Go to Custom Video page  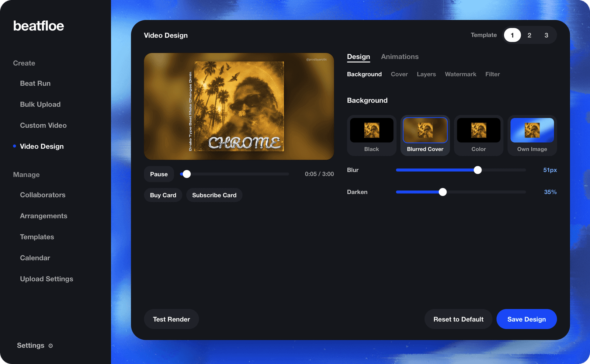(43, 125)
